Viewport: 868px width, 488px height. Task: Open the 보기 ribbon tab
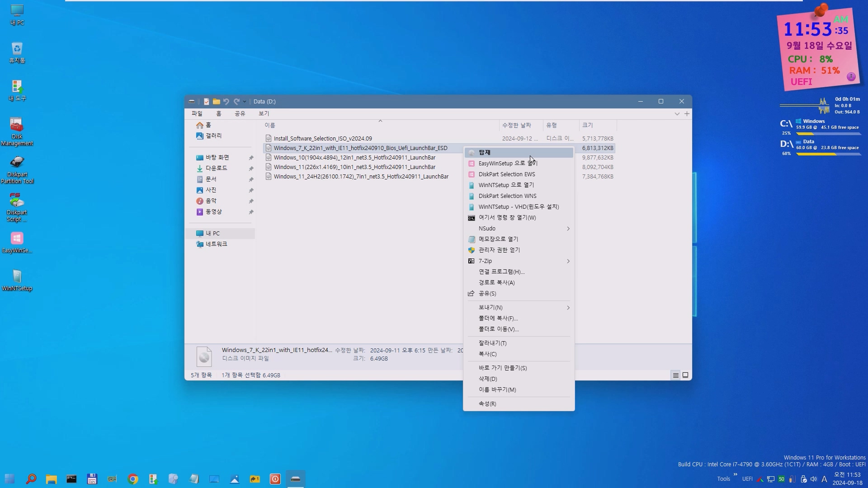(264, 113)
